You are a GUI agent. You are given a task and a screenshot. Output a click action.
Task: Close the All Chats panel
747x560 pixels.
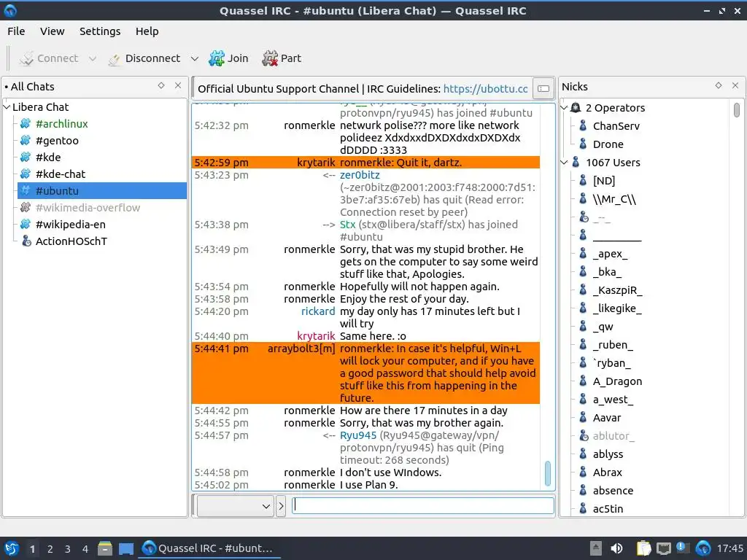click(x=178, y=86)
